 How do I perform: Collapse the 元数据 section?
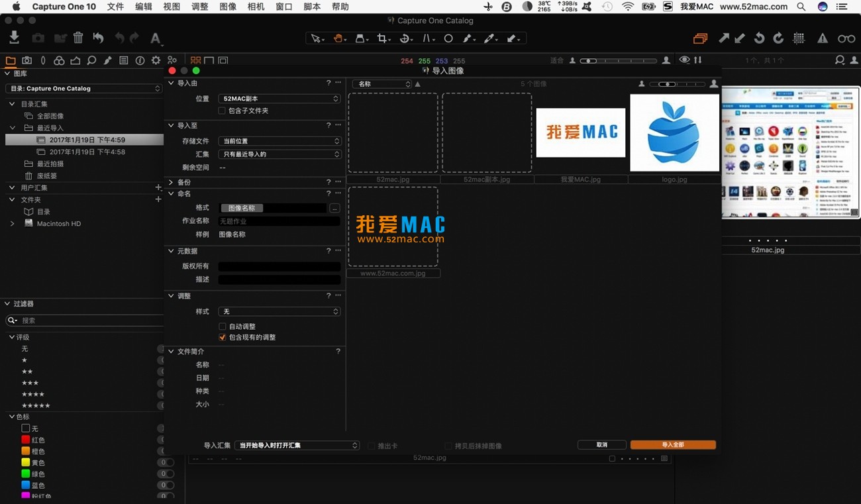click(x=170, y=251)
